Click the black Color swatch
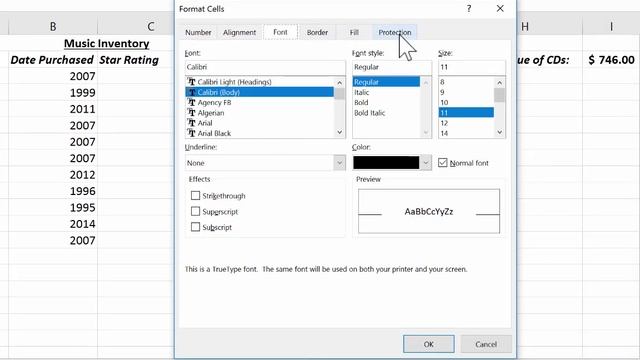Screen dimensions: 640x360 (386, 162)
